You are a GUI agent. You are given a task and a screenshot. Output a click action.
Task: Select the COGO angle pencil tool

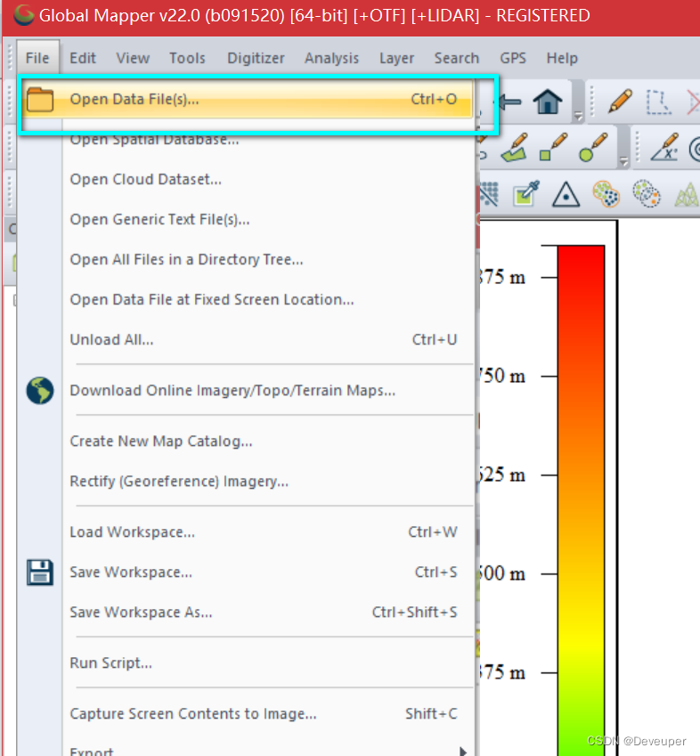tap(664, 147)
